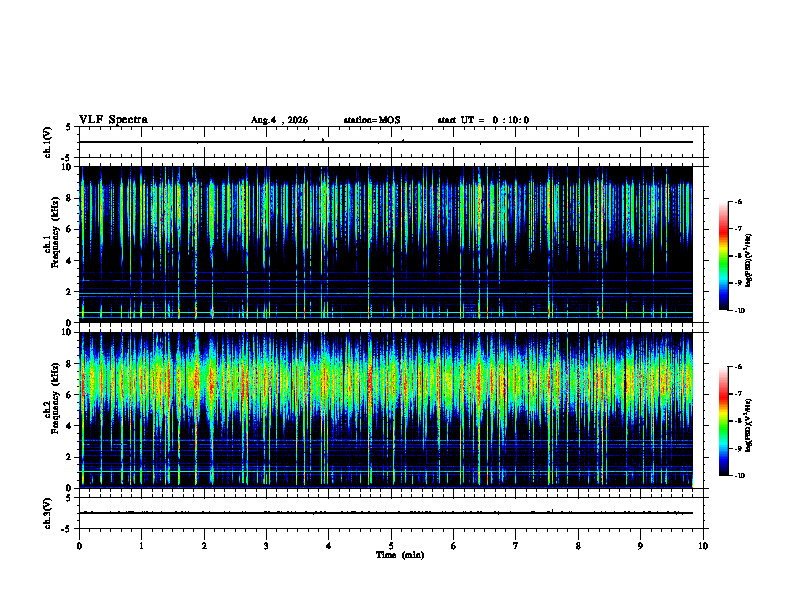This screenshot has height=612, width=792.
Task: Click the ch.2 colorbar "log(PSD)(V²/Hz)" label
Action: point(749,425)
